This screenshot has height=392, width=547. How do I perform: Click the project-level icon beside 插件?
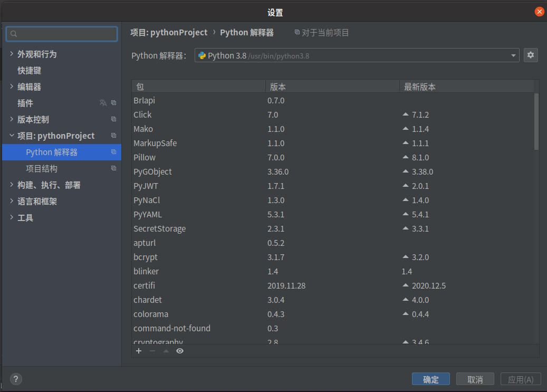coord(113,103)
